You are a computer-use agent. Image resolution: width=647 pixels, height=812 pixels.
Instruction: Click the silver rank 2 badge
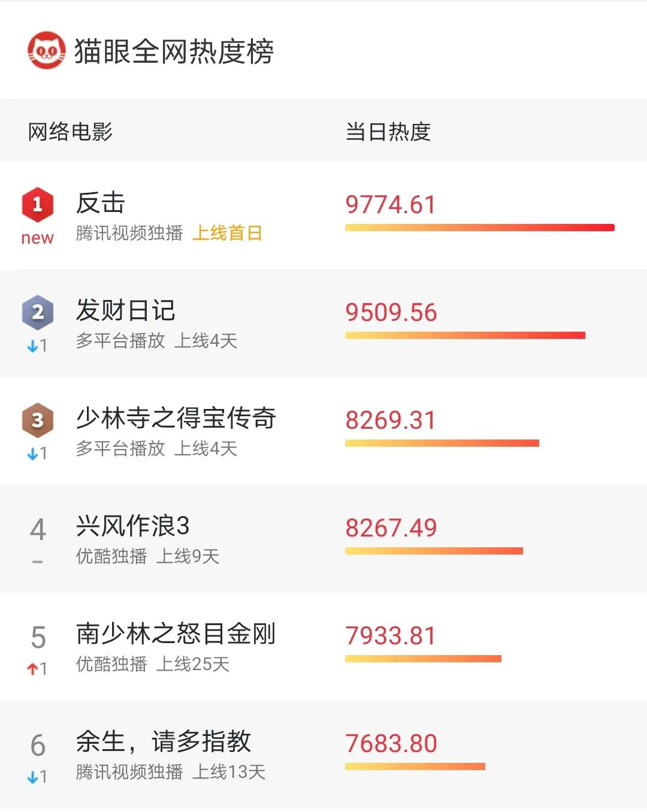38,312
